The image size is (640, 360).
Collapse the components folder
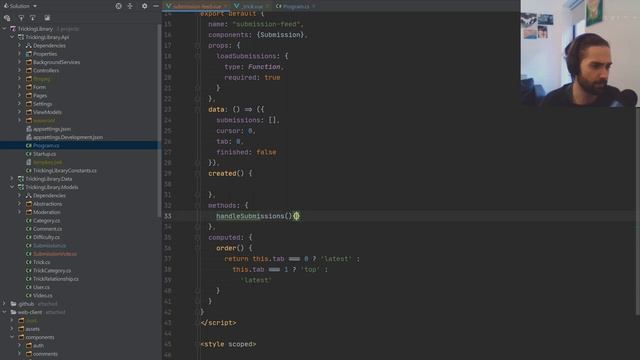click(12, 337)
